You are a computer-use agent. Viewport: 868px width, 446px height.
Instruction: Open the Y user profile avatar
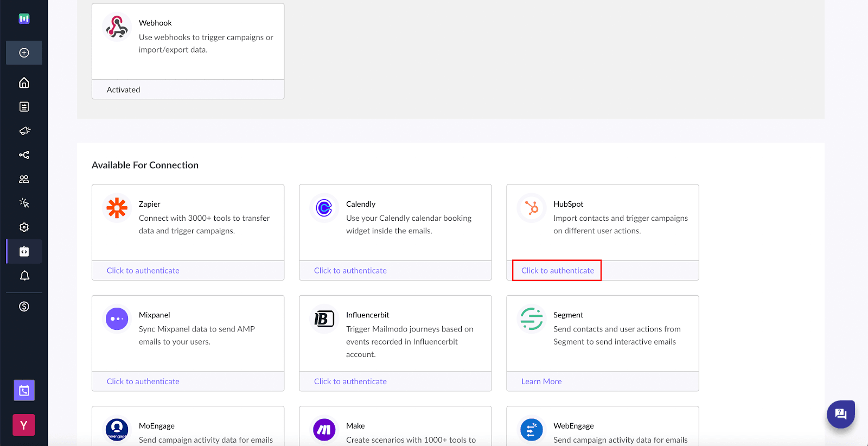pos(24,425)
